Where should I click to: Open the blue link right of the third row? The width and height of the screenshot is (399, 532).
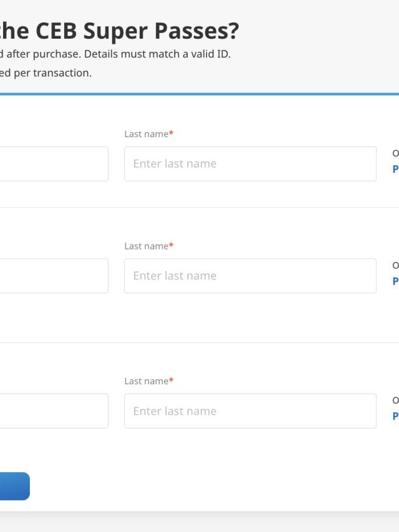pyautogui.click(x=395, y=416)
